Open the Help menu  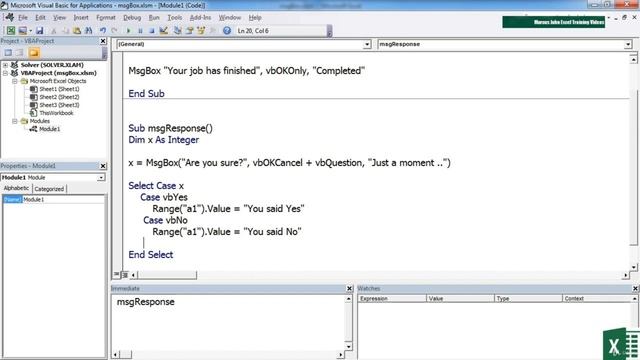tap(255, 18)
